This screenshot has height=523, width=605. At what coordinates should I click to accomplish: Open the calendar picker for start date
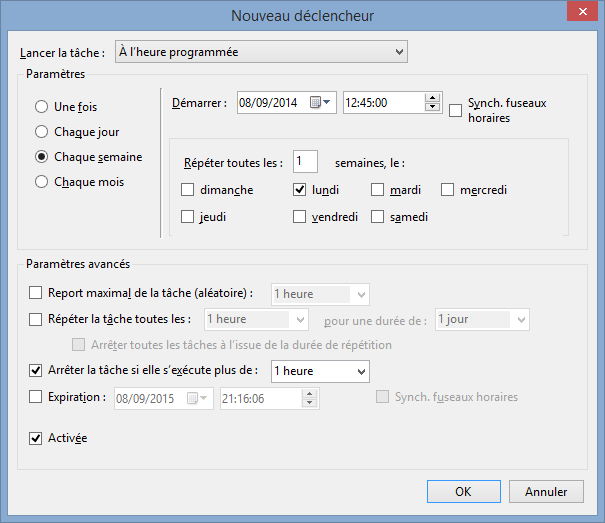coord(321,102)
